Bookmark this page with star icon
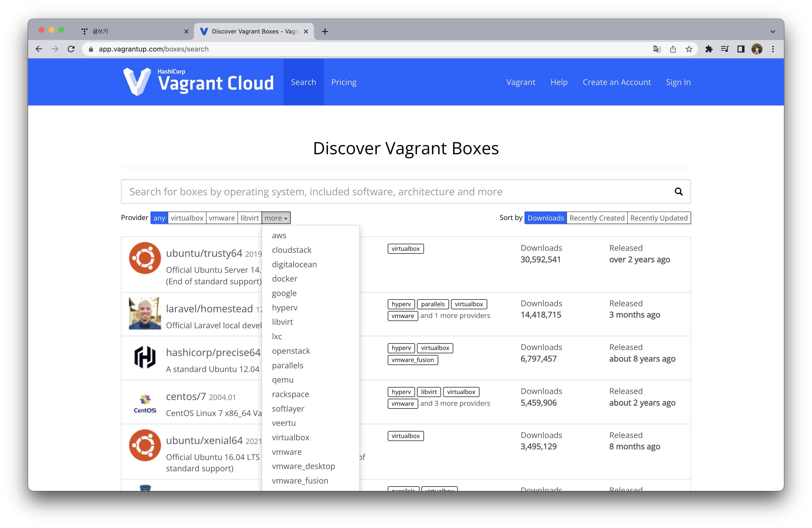The height and width of the screenshot is (528, 812). point(689,49)
